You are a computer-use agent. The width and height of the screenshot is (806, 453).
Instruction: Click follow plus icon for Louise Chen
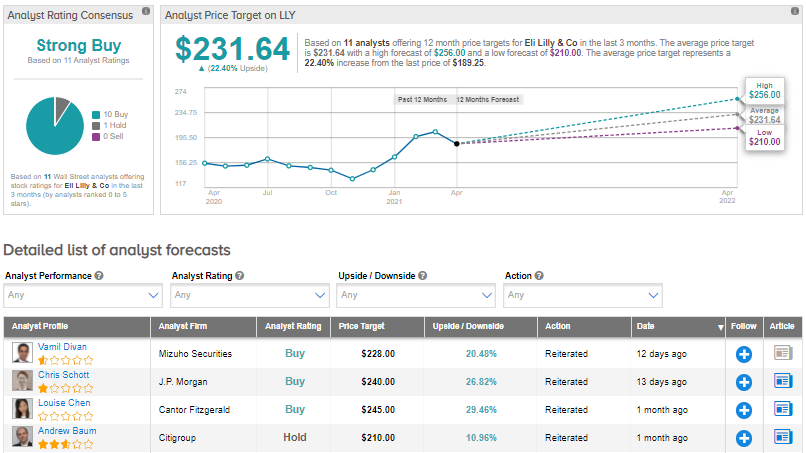(743, 410)
